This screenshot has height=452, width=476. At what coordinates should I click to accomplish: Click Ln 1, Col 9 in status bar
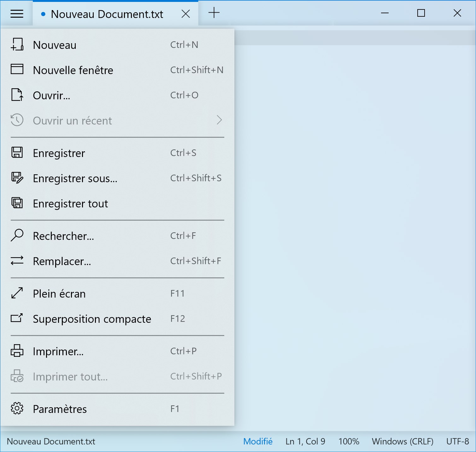305,441
